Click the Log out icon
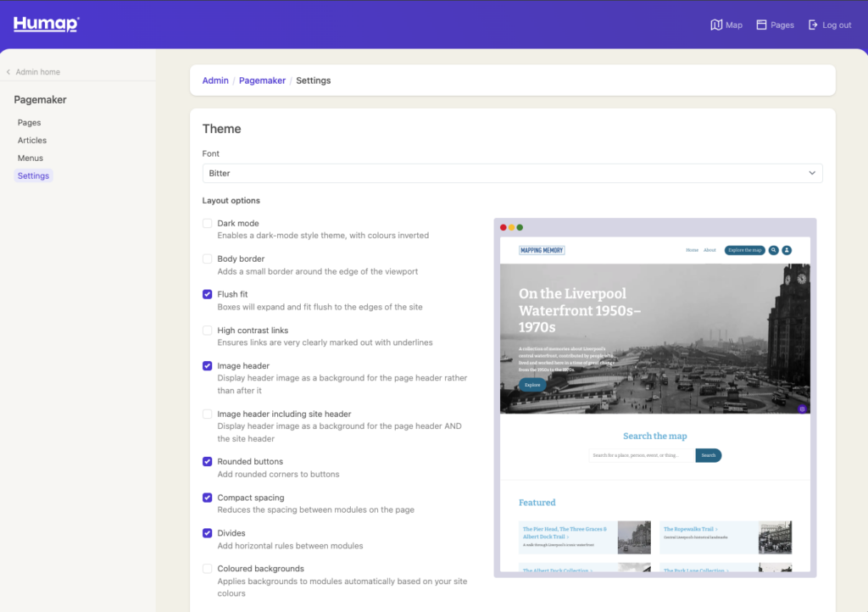868x612 pixels. point(813,25)
